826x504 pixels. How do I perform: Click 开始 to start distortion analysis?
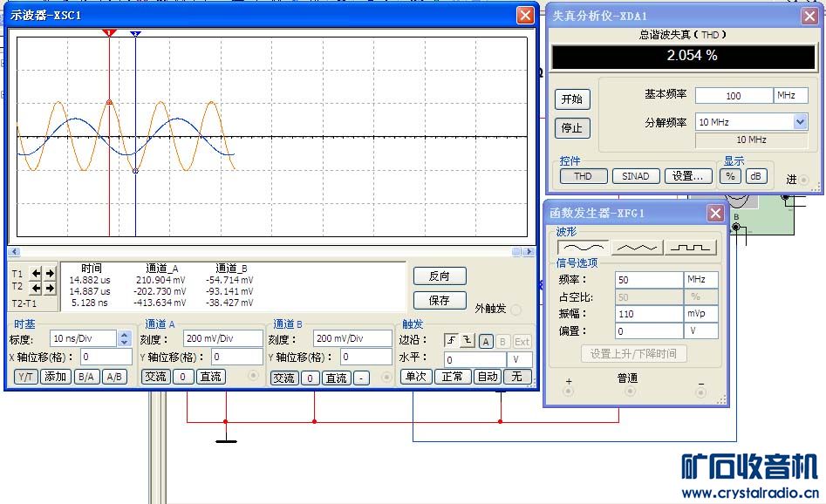(572, 99)
